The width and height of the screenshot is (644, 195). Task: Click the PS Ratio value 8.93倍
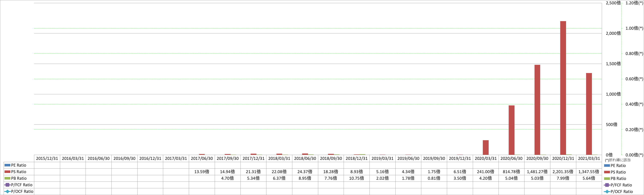click(x=356, y=172)
